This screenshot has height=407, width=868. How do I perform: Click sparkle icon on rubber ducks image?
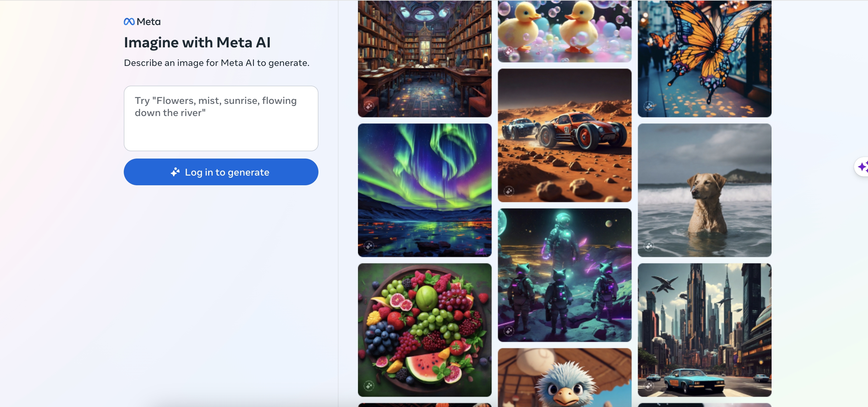[x=509, y=52]
